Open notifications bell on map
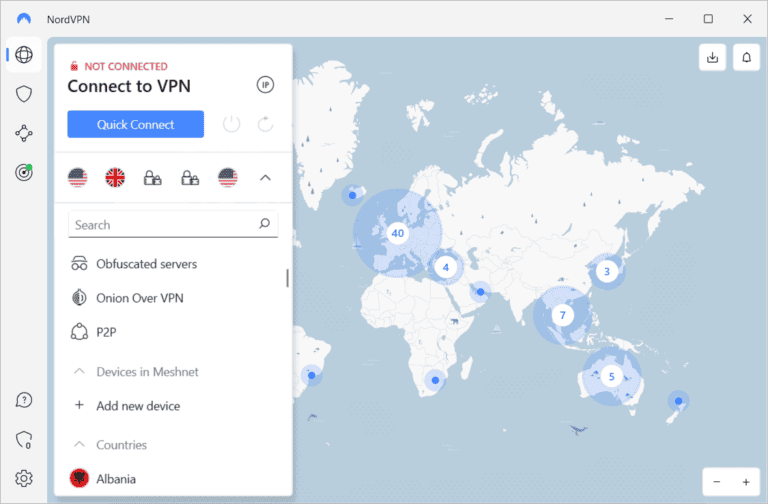Screen dimensions: 768x504 746,58
